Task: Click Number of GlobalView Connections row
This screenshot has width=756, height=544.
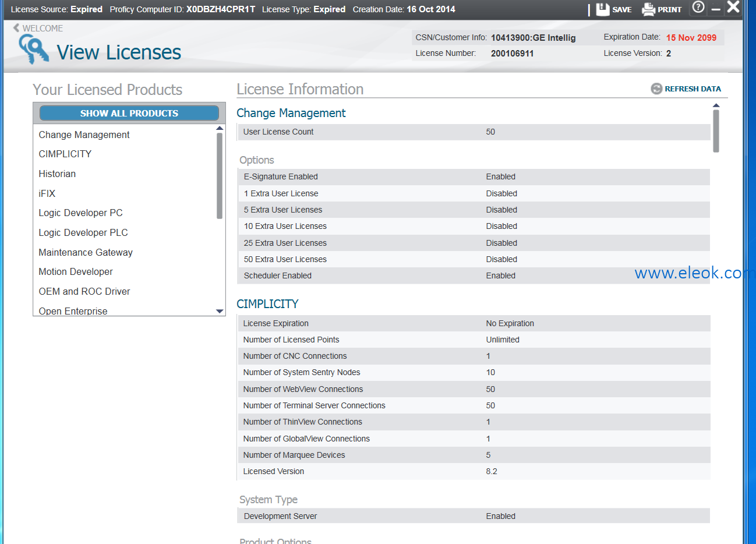Action: tap(474, 439)
